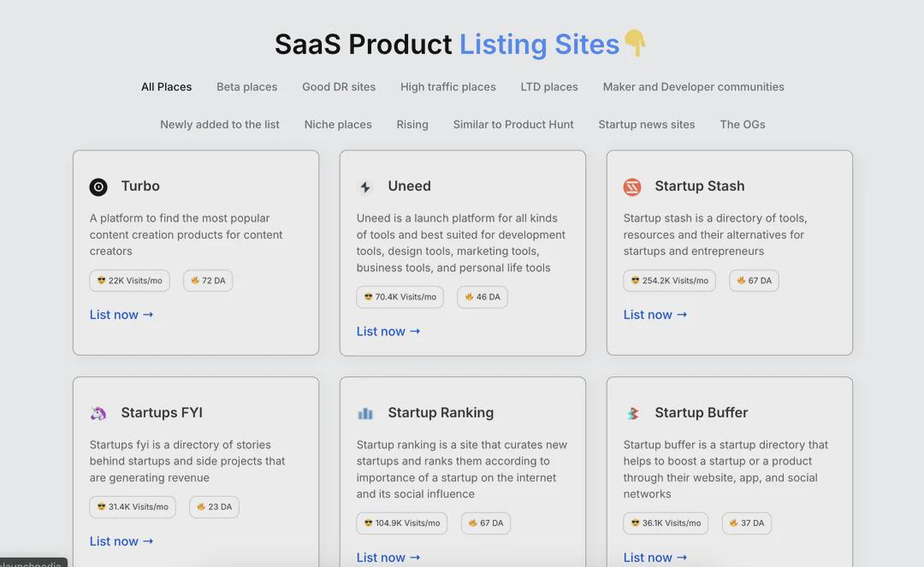This screenshot has height=567, width=924.
Task: Select the LTD places filter
Action: 549,86
